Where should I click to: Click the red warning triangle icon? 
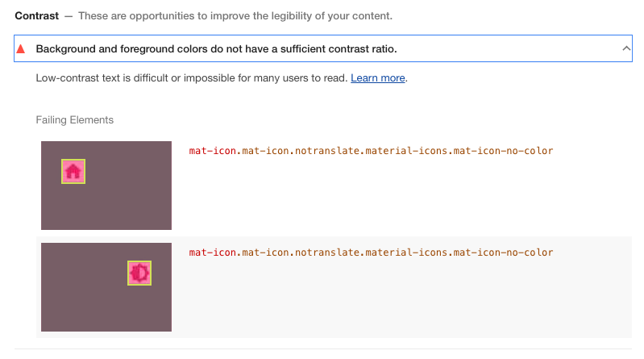click(x=21, y=49)
